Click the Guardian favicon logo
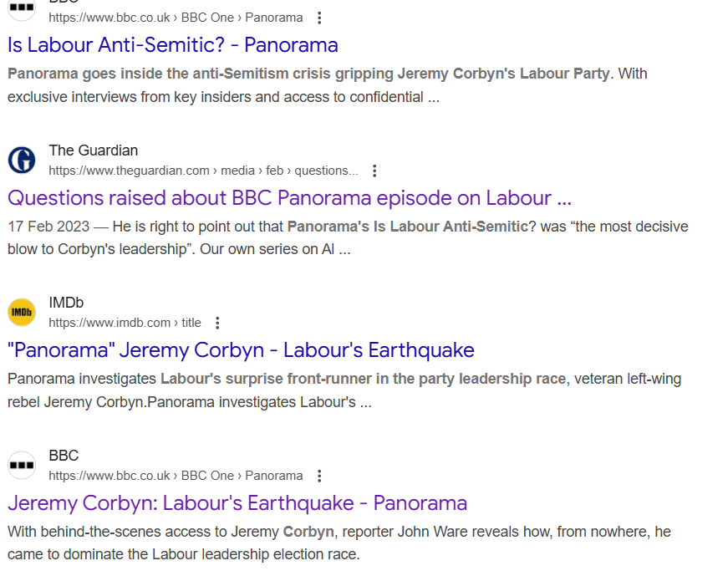Image resolution: width=728 pixels, height=576 pixels. [22, 160]
